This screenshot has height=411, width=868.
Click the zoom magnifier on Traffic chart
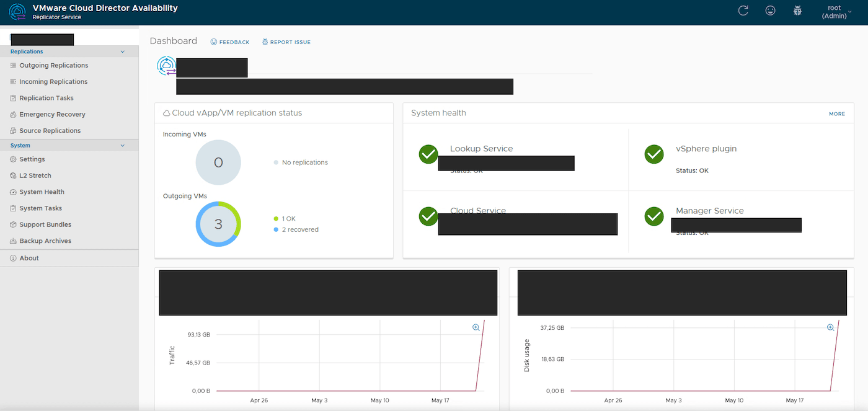pos(476,327)
